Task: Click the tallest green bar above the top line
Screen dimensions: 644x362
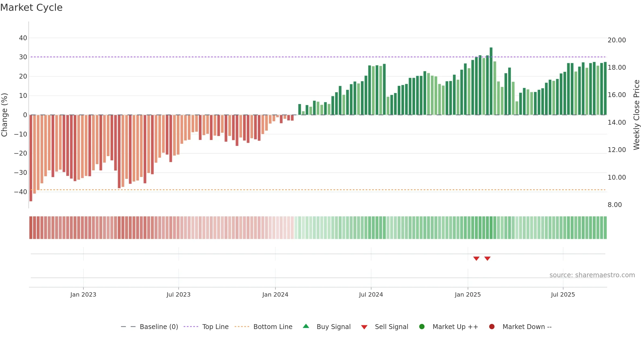Action: pyautogui.click(x=491, y=81)
